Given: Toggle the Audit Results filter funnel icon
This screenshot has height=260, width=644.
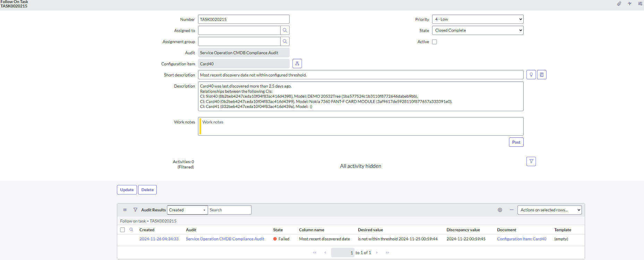Looking at the screenshot, I should tap(135, 210).
